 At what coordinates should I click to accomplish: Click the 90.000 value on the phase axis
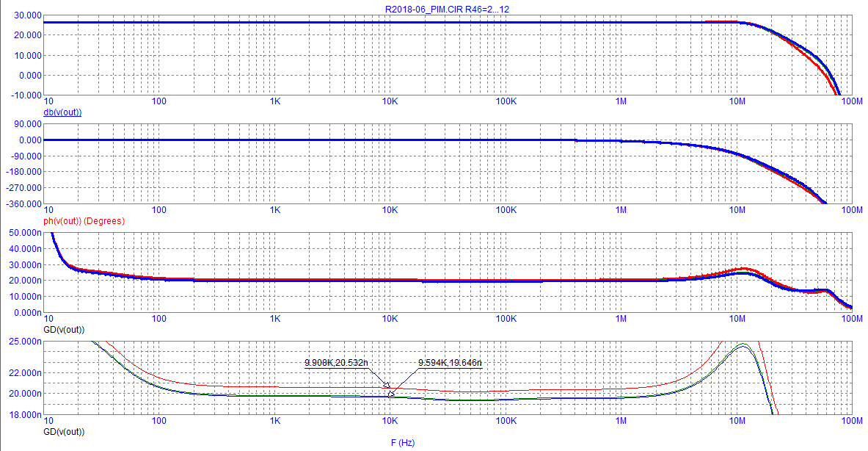28,124
